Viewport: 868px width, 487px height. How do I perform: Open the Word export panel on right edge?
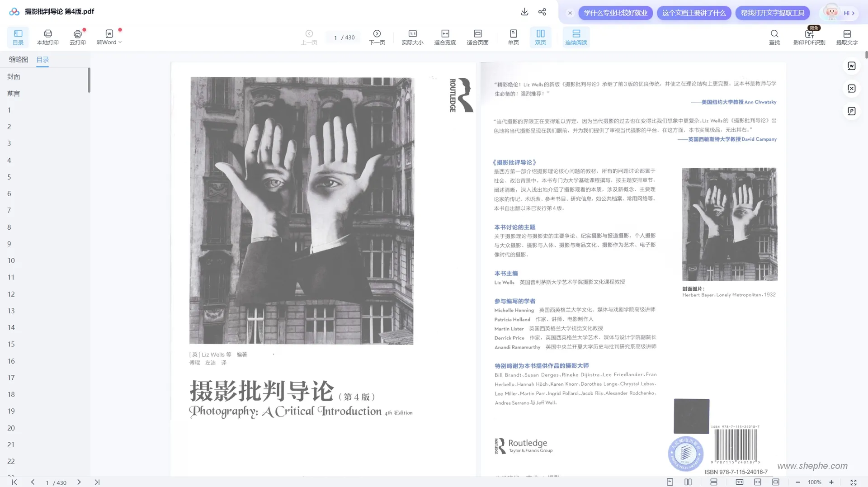click(852, 66)
